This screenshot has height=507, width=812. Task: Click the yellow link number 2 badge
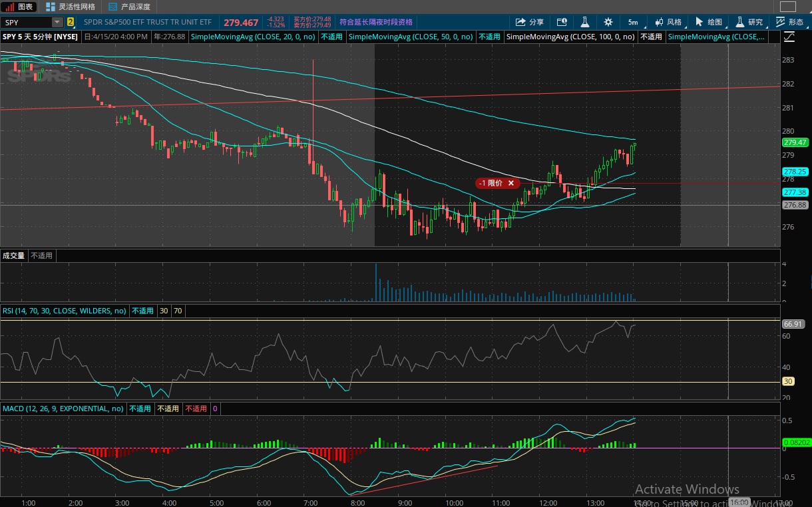click(x=71, y=22)
